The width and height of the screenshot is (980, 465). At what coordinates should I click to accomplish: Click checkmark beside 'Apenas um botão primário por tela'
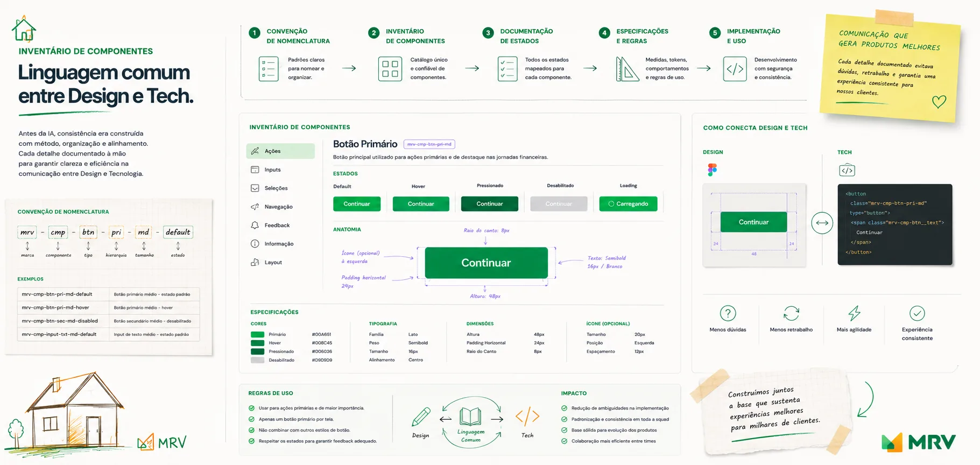[251, 419]
